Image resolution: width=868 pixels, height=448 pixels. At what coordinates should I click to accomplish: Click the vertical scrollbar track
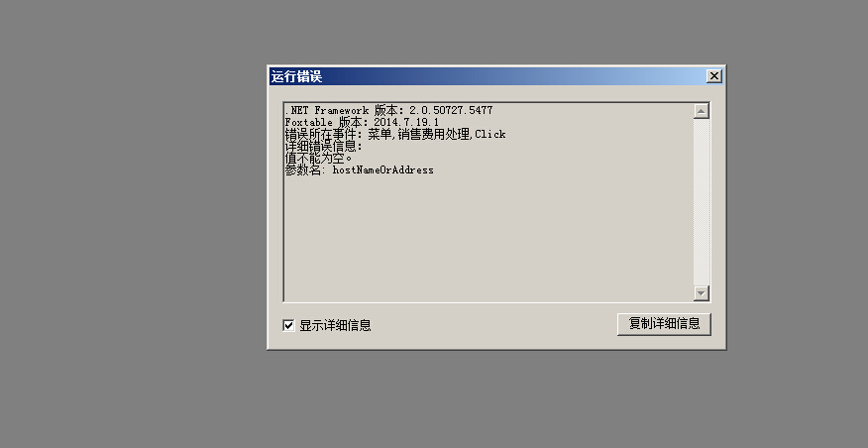click(702, 202)
